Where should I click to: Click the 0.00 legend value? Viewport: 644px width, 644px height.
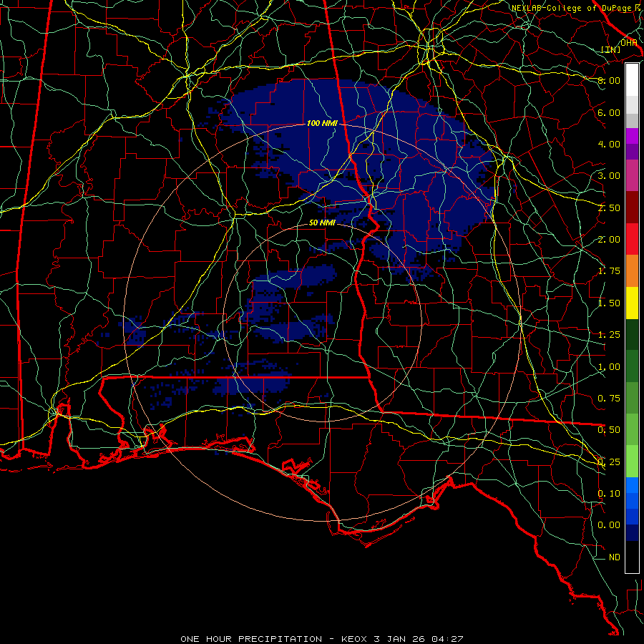tap(609, 525)
